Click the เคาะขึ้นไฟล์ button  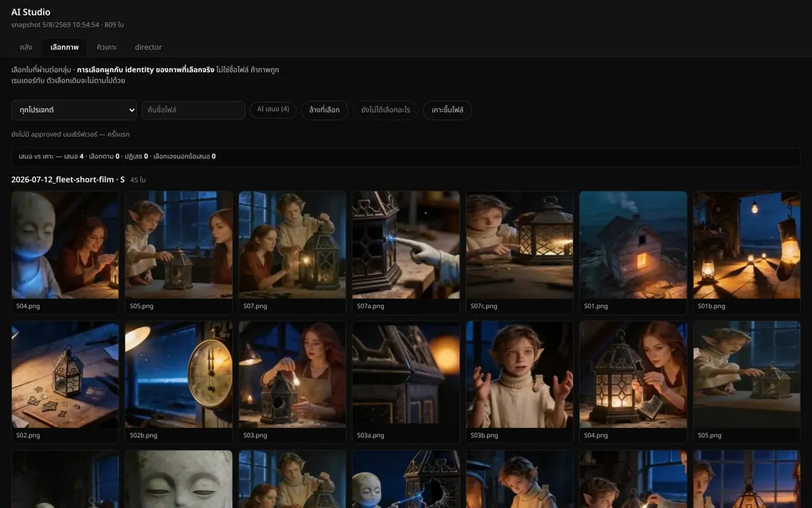point(447,110)
